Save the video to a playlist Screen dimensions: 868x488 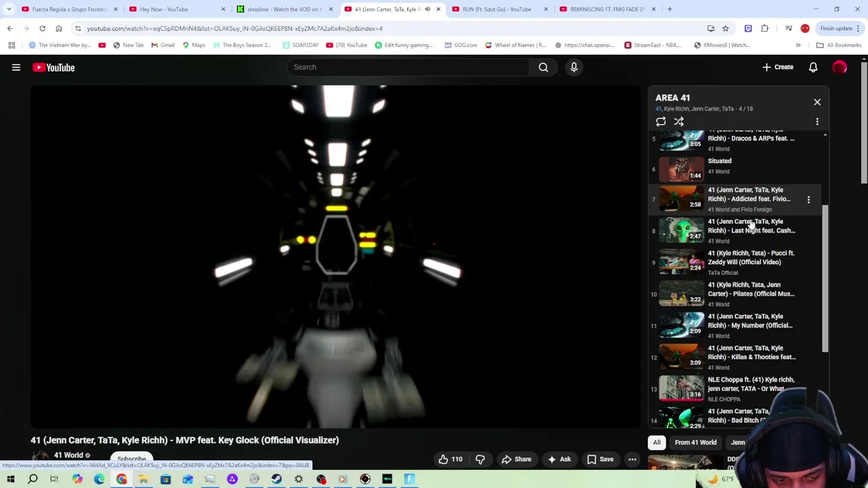pyautogui.click(x=600, y=460)
